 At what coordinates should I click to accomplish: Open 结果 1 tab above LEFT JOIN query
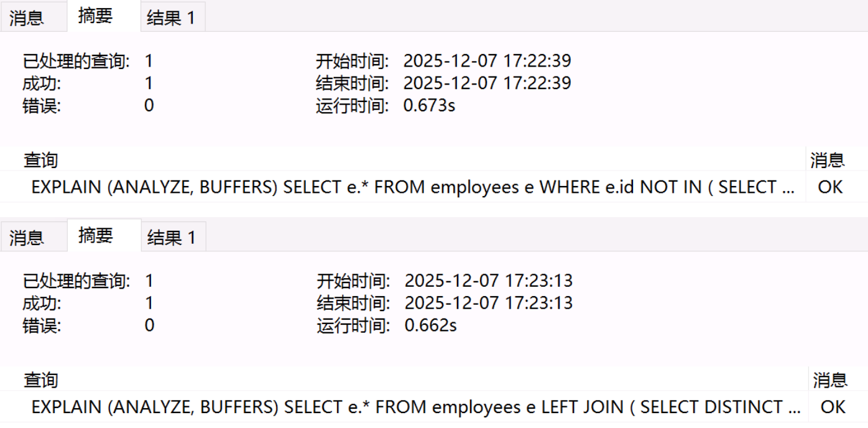172,237
